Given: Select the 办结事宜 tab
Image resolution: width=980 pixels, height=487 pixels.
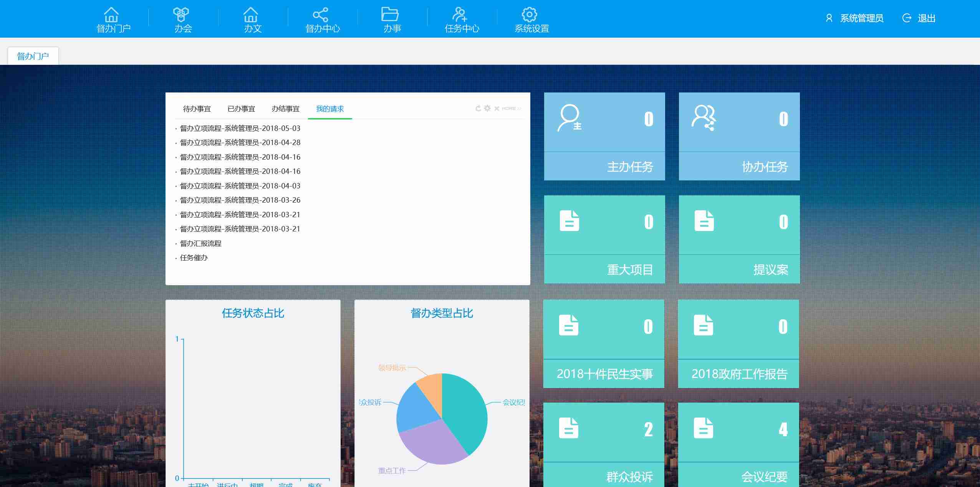Looking at the screenshot, I should pyautogui.click(x=285, y=109).
